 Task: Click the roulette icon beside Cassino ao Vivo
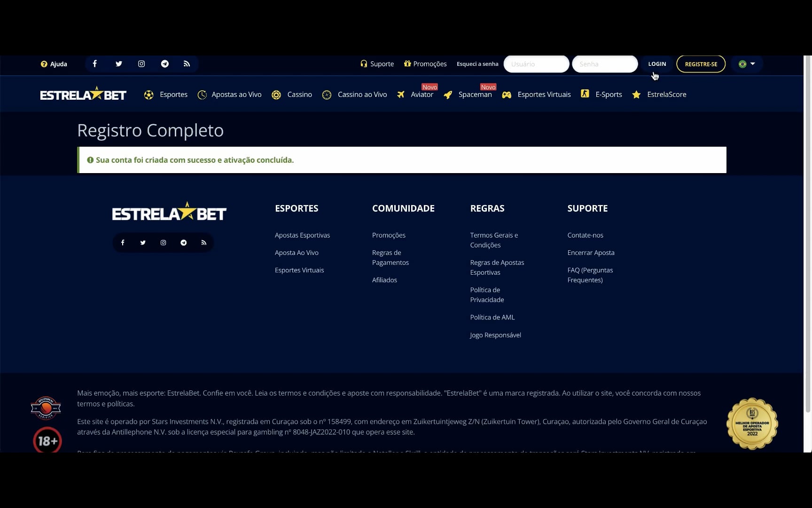coord(327,95)
